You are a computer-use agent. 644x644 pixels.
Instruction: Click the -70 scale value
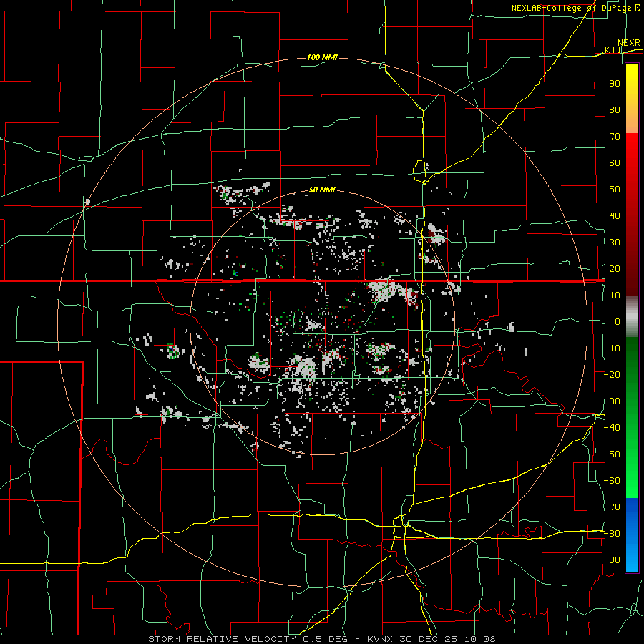612,507
